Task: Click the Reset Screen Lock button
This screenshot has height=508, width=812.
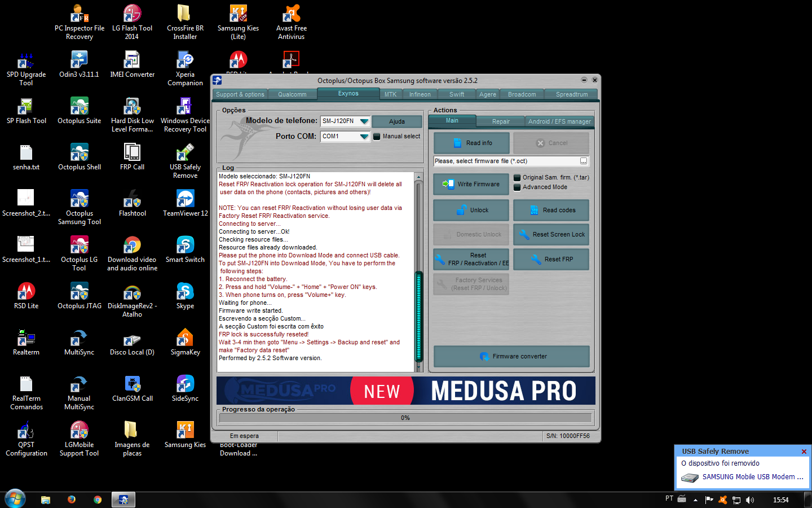Action: coord(551,234)
